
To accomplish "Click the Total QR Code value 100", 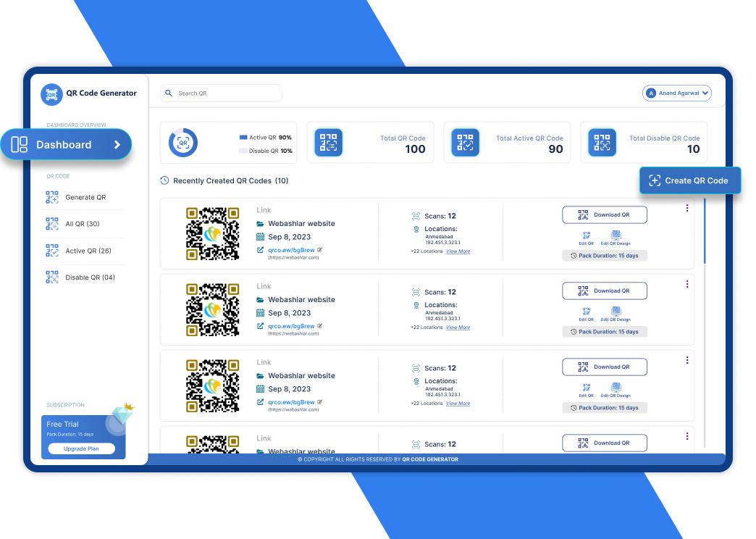I will tap(415, 149).
